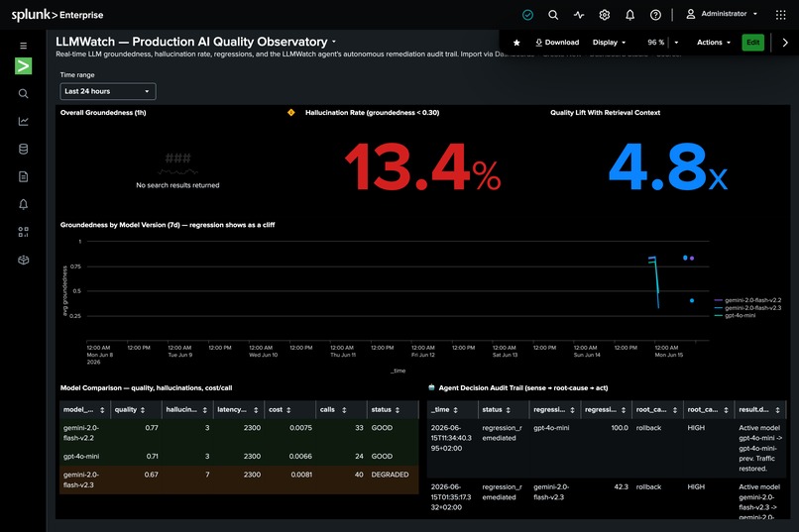Image resolution: width=799 pixels, height=532 pixels.
Task: Open the global search magnifier icon
Action: point(553,15)
